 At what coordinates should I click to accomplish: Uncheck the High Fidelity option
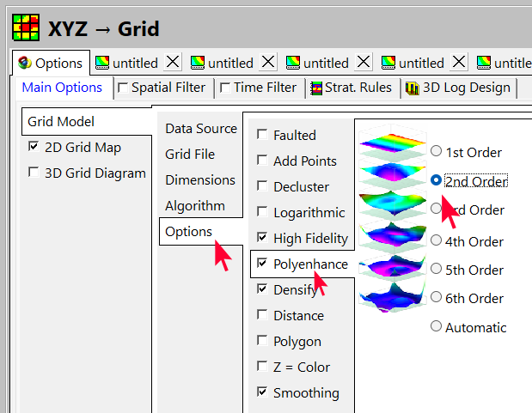[262, 238]
